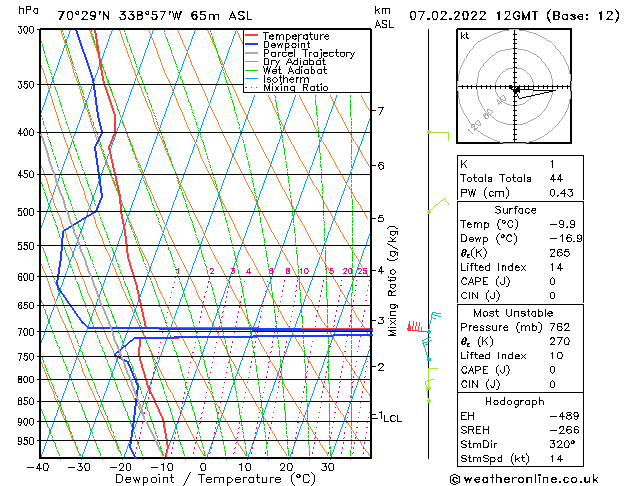Click the red Temperature legend line swatch
This screenshot has height=486, width=629.
click(252, 35)
